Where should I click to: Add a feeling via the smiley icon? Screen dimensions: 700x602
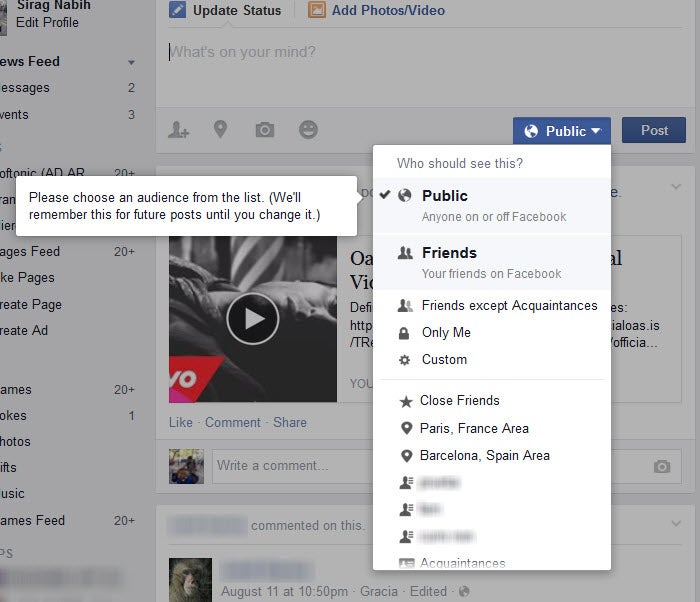coord(308,130)
